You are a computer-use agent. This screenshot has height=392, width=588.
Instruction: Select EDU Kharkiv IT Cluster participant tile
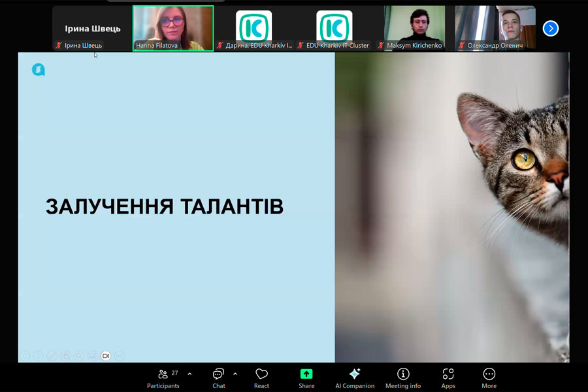pyautogui.click(x=334, y=28)
